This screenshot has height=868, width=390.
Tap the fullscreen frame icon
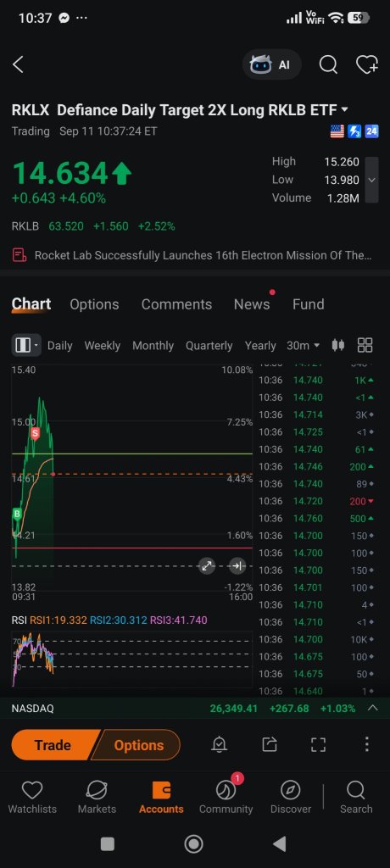click(x=318, y=744)
